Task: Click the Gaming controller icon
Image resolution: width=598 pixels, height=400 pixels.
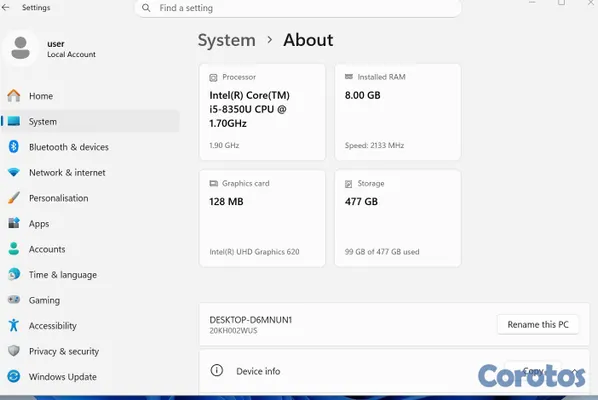Action: click(x=14, y=300)
